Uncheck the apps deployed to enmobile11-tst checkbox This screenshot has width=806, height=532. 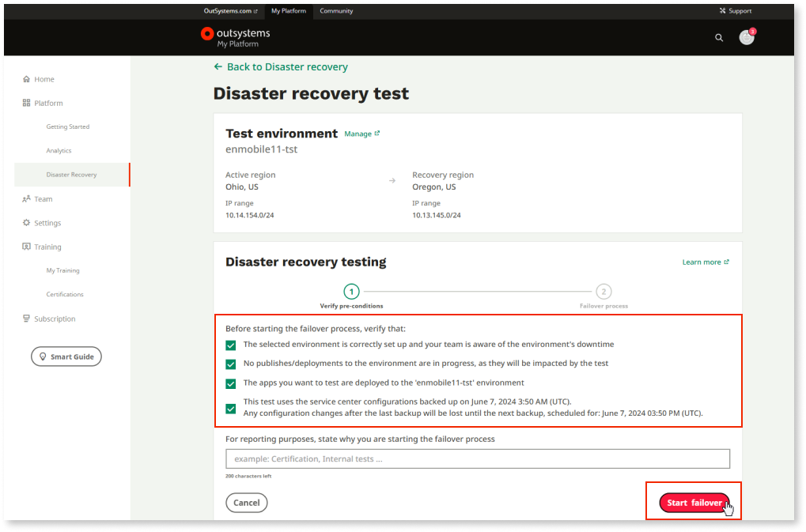(x=230, y=384)
